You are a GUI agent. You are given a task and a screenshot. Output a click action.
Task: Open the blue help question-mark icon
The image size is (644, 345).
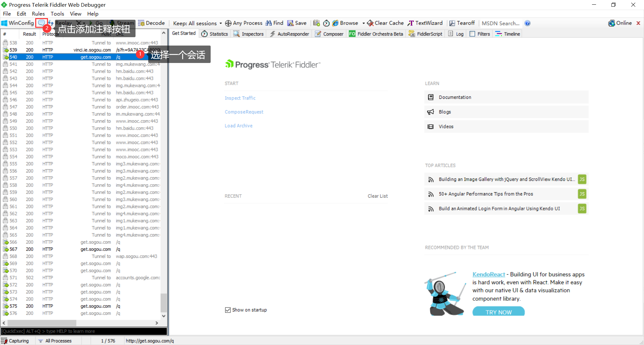[527, 23]
